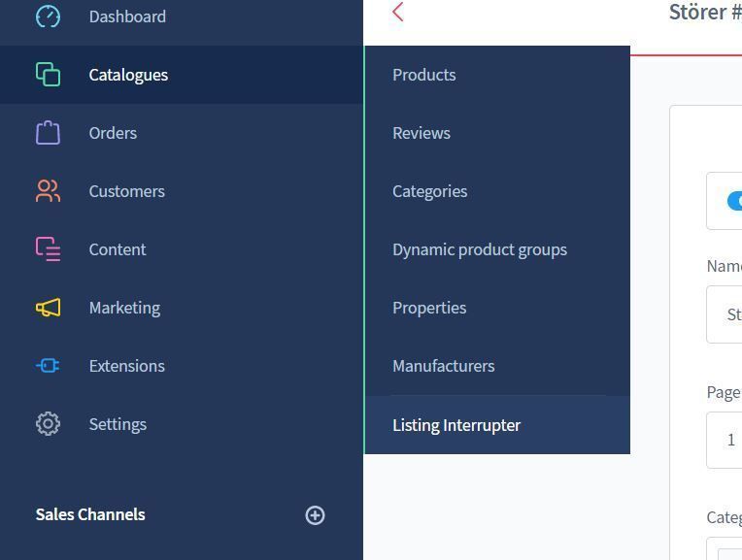Focus the Page number input field
This screenshot has height=560, width=742.
pos(726,441)
